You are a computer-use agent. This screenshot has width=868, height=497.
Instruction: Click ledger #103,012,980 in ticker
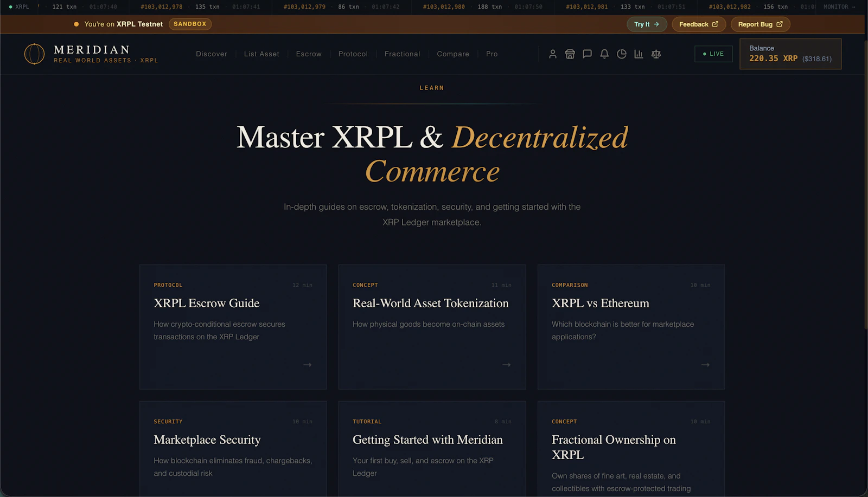(444, 7)
